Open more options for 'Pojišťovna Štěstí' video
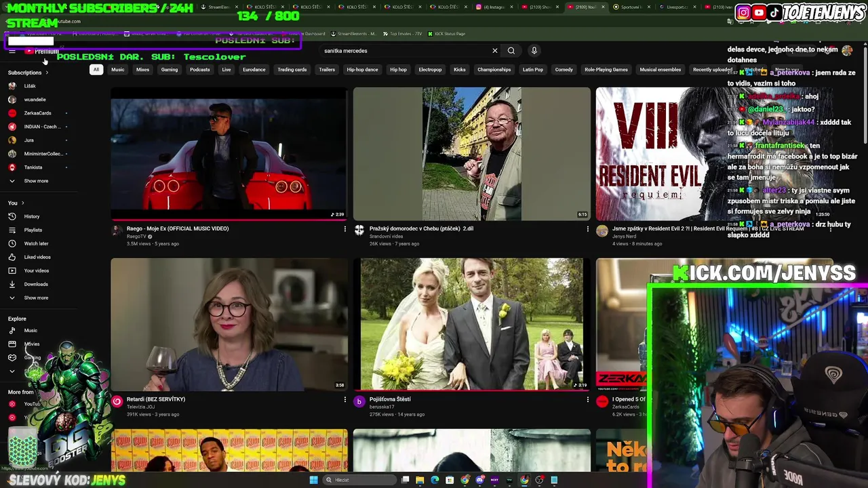 588,400
